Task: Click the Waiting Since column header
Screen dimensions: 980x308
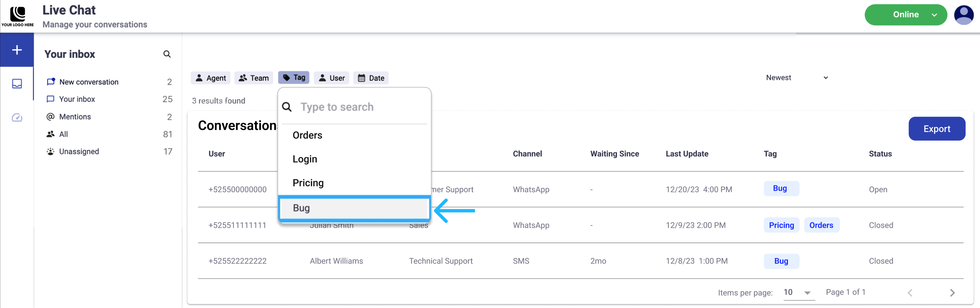Action: point(614,154)
